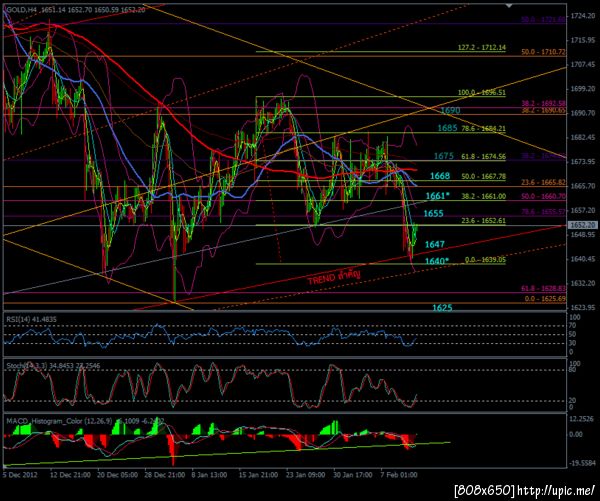600x501 pixels.
Task: Click the current price tag 1652.20
Action: pos(582,225)
